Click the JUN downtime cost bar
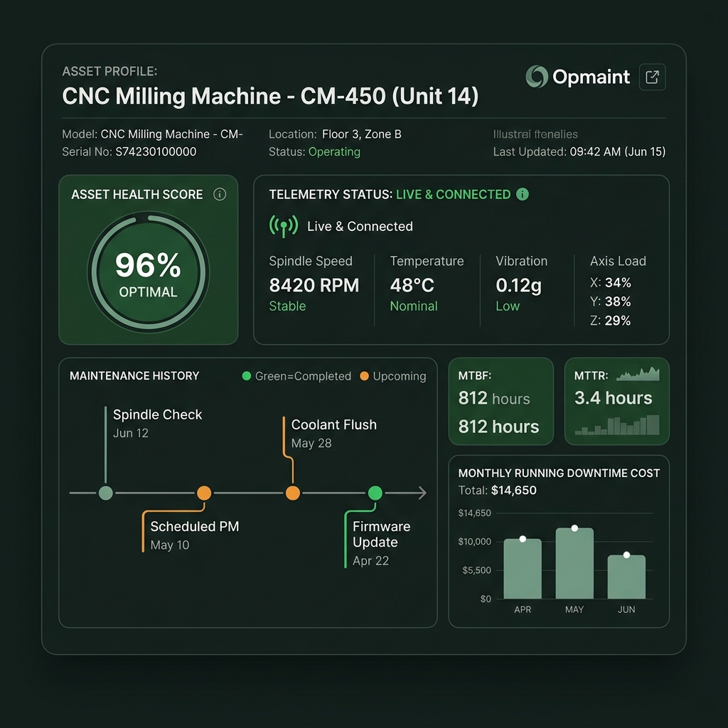728x728 pixels. (x=626, y=577)
